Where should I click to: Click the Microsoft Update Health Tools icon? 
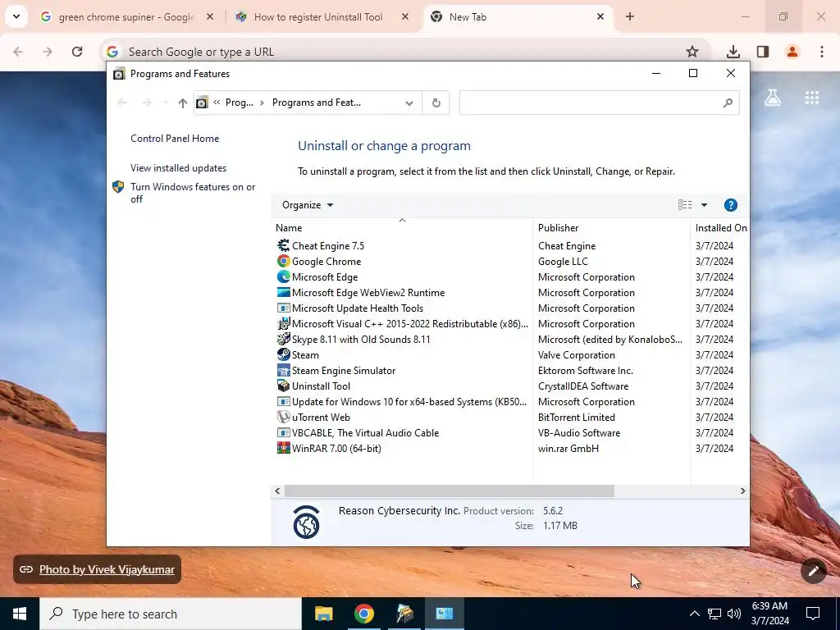coord(283,308)
